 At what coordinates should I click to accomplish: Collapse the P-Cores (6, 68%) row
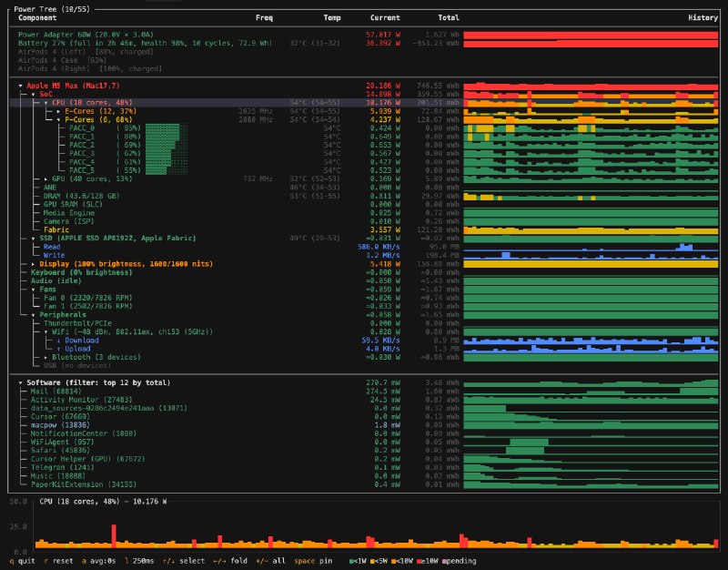[x=58, y=120]
